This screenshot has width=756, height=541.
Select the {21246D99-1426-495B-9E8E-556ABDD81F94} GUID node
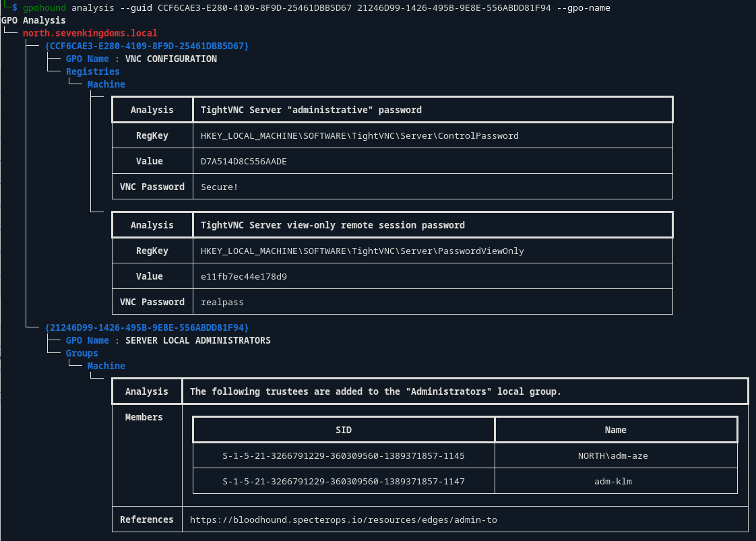[x=147, y=328]
